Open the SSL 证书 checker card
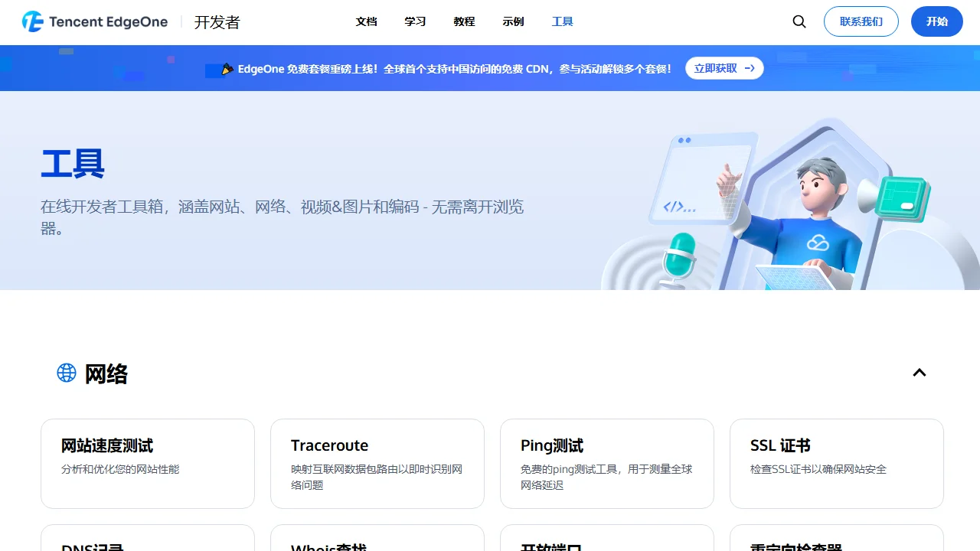Screen dimensions: 980x551 click(836, 463)
